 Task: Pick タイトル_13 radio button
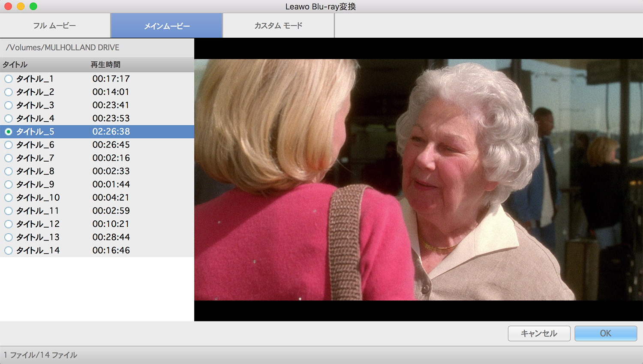tap(9, 237)
